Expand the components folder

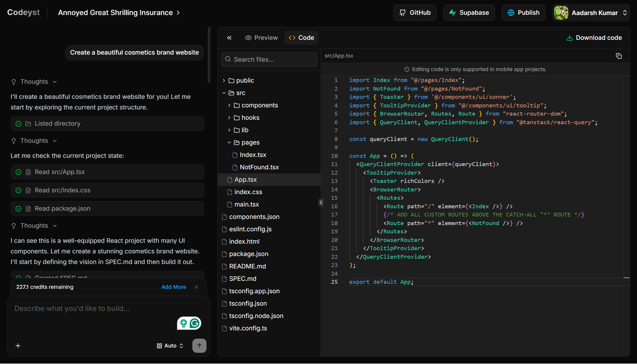[x=229, y=105]
